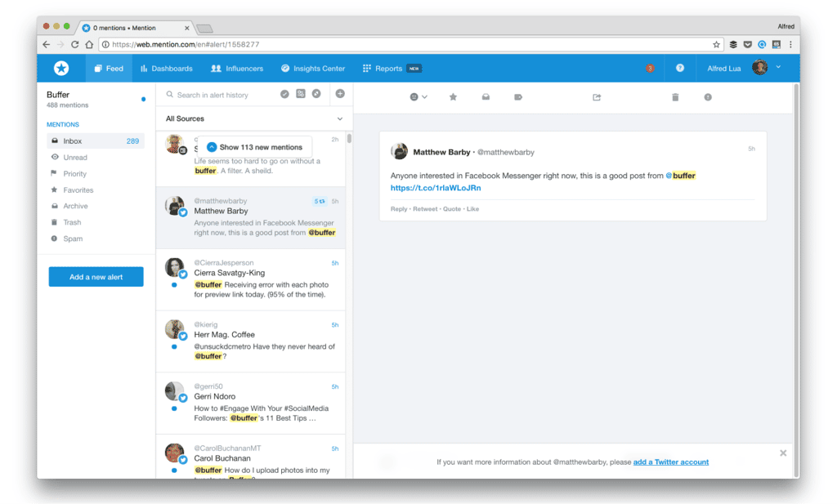Toggle unread dot on Cierra Savatgy-King mention
Screen dimensions: 837x504
174,285
